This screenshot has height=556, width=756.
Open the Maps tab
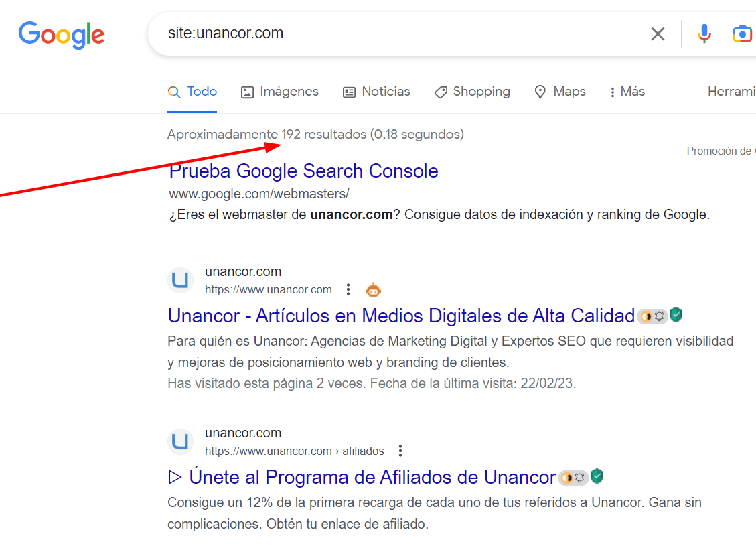point(560,92)
